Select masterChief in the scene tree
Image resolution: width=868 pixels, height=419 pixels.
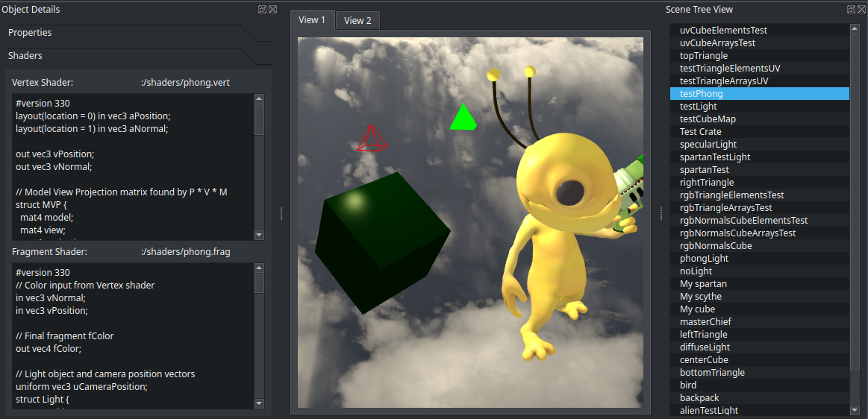point(705,322)
